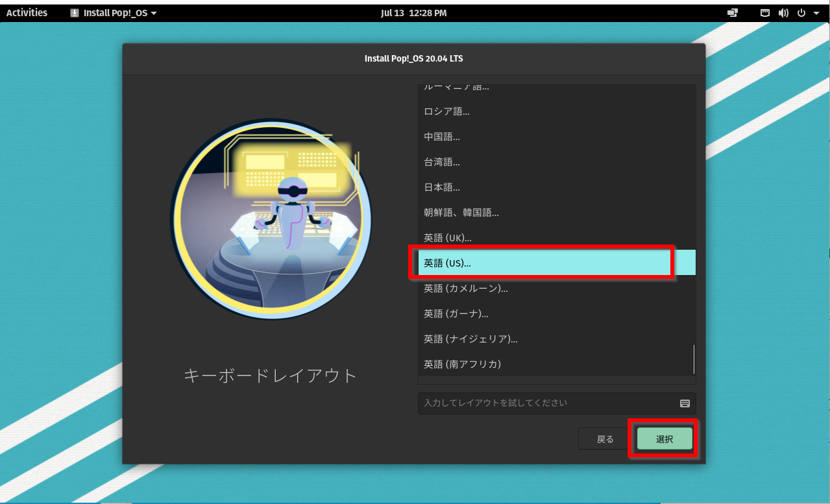Select the 英語 (カメルーン)... layout row
The image size is (830, 504).
point(557,288)
